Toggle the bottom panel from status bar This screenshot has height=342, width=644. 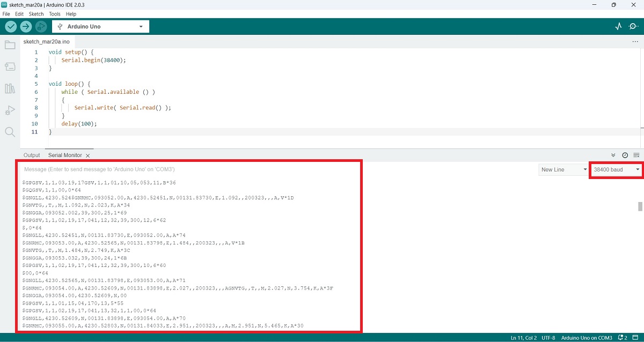pyautogui.click(x=636, y=338)
